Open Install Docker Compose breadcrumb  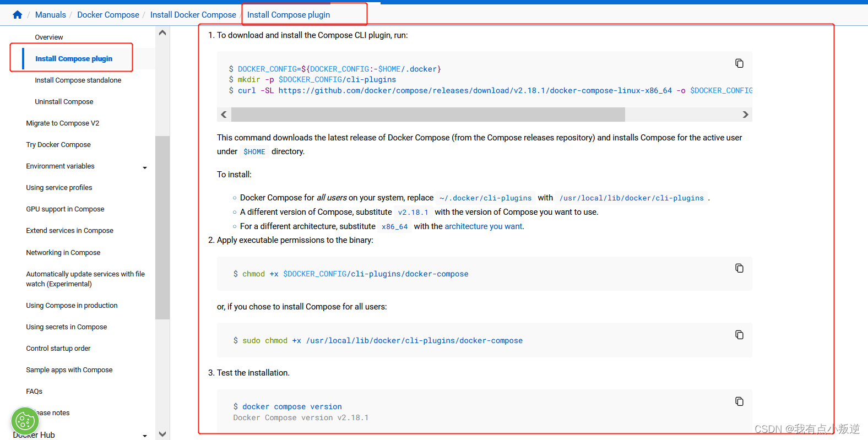pos(193,15)
